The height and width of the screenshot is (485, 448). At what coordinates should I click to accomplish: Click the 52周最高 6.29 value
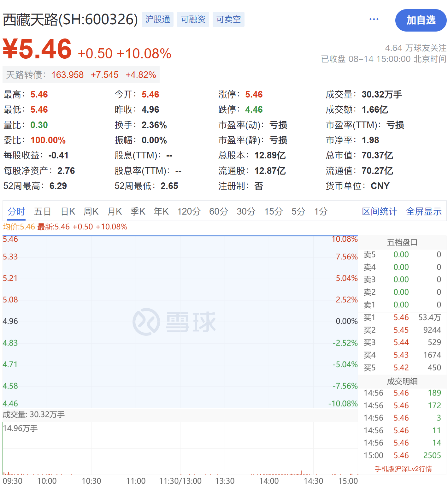(58, 186)
